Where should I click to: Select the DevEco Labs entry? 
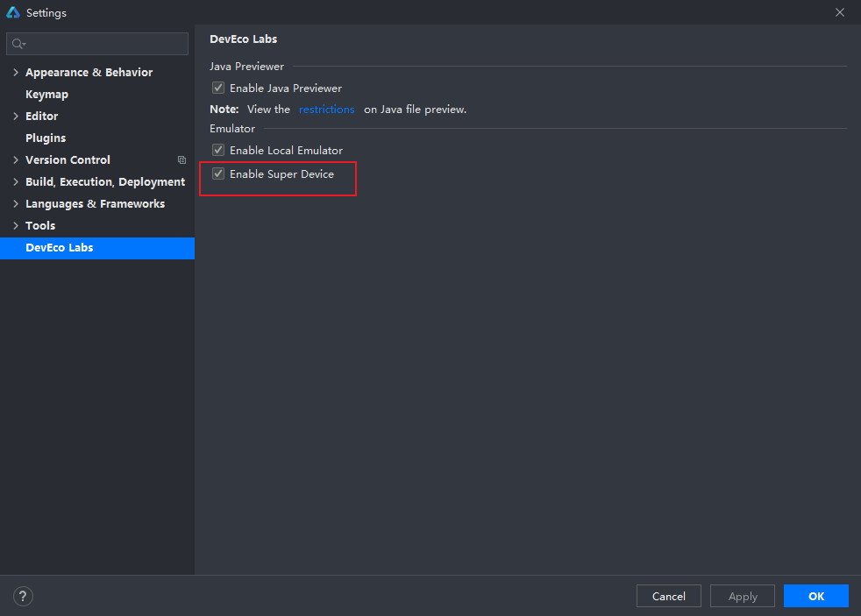coord(59,248)
